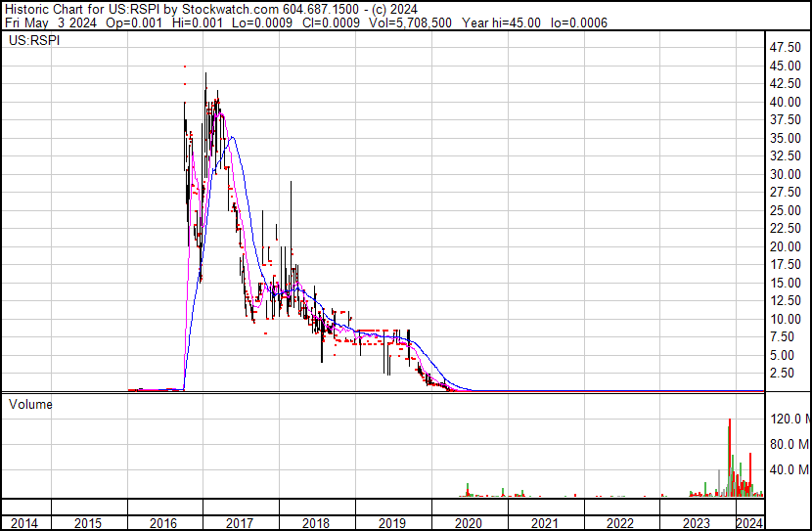Viewport: 812px width, 531px height.
Task: Click the 2018 year label
Action: pyautogui.click(x=316, y=523)
